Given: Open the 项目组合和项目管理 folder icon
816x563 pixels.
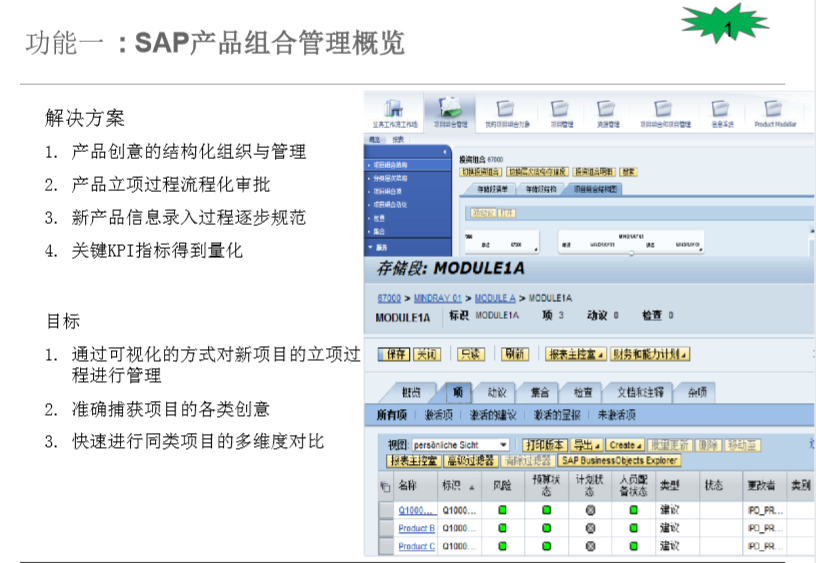Looking at the screenshot, I should (x=663, y=108).
